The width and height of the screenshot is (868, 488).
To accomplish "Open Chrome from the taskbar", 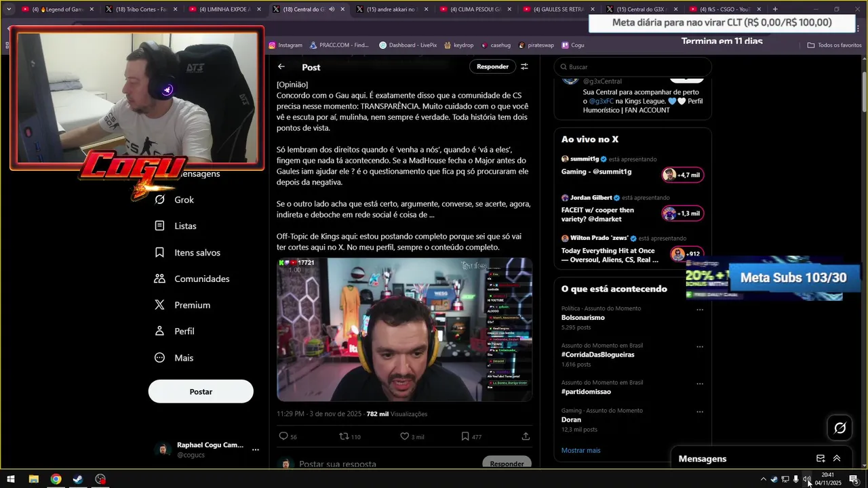I will [x=56, y=479].
